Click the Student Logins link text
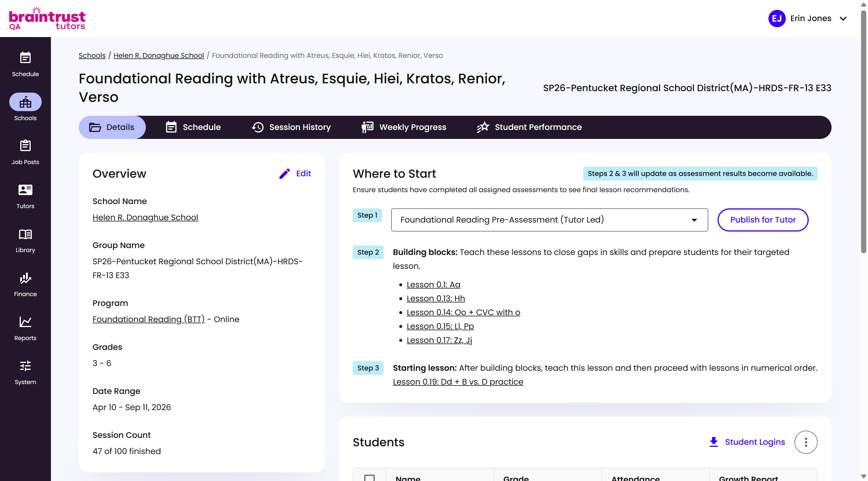The height and width of the screenshot is (481, 868). [755, 442]
